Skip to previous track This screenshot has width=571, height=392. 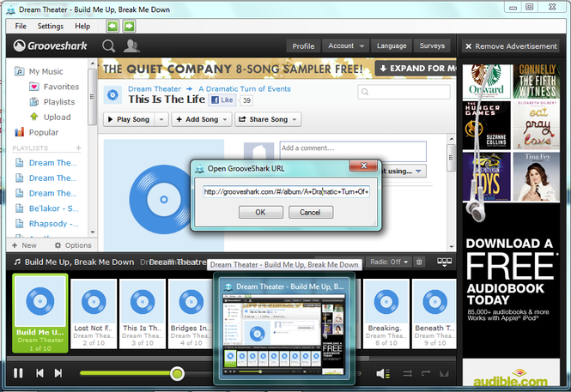pyautogui.click(x=39, y=373)
